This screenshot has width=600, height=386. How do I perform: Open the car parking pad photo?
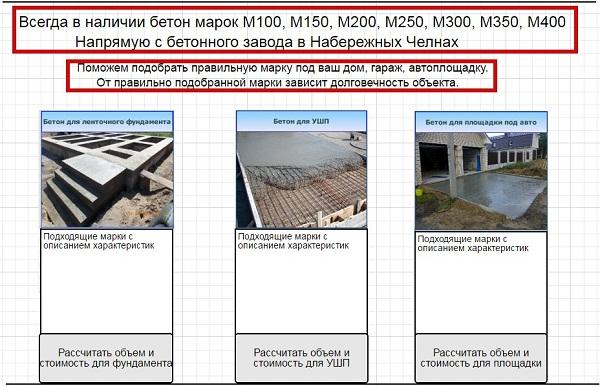point(481,181)
